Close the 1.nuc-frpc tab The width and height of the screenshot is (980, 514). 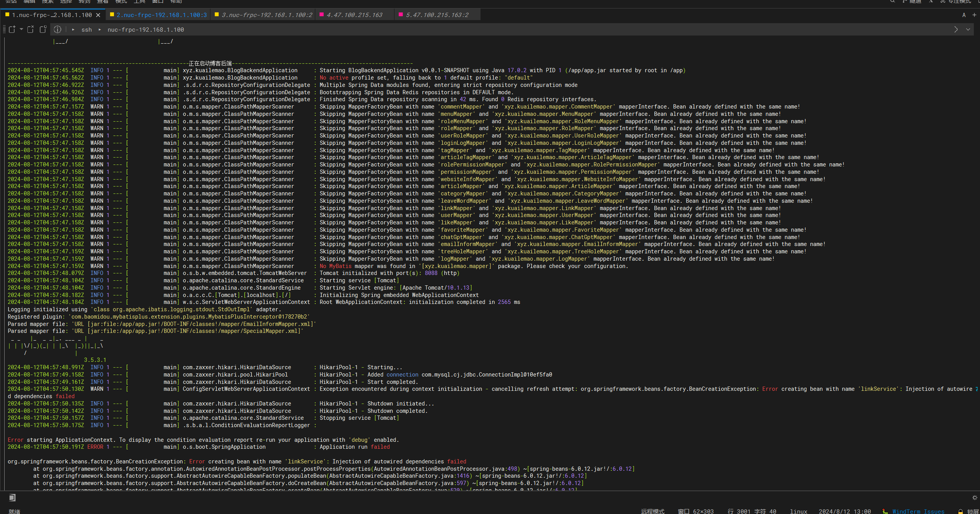98,15
